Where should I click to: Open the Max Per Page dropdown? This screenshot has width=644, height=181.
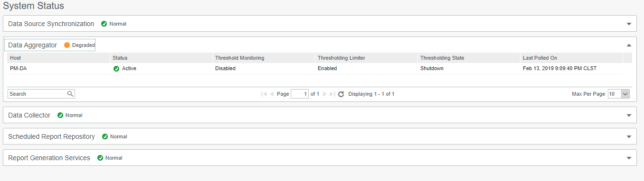[x=618, y=94]
